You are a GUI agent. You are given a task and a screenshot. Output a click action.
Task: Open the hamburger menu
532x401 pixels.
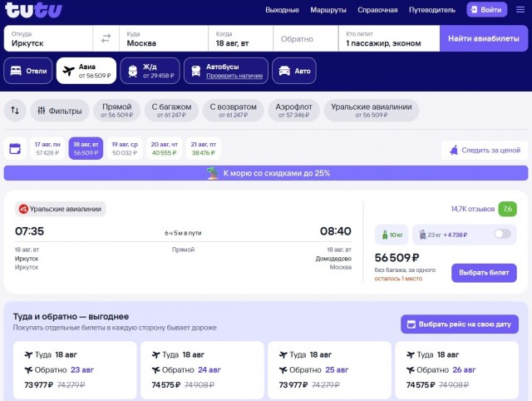click(x=520, y=9)
